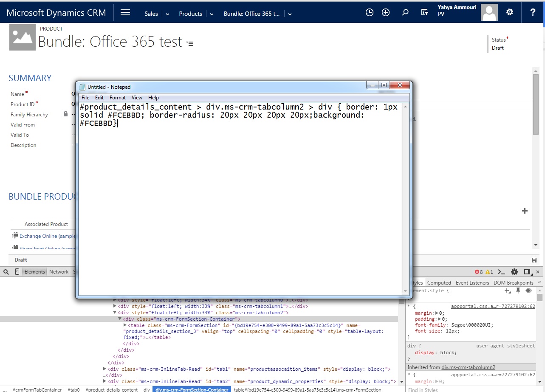Viewport: 545px width, 392px height.
Task: Open CRM settings gear icon
Action: [x=510, y=12]
